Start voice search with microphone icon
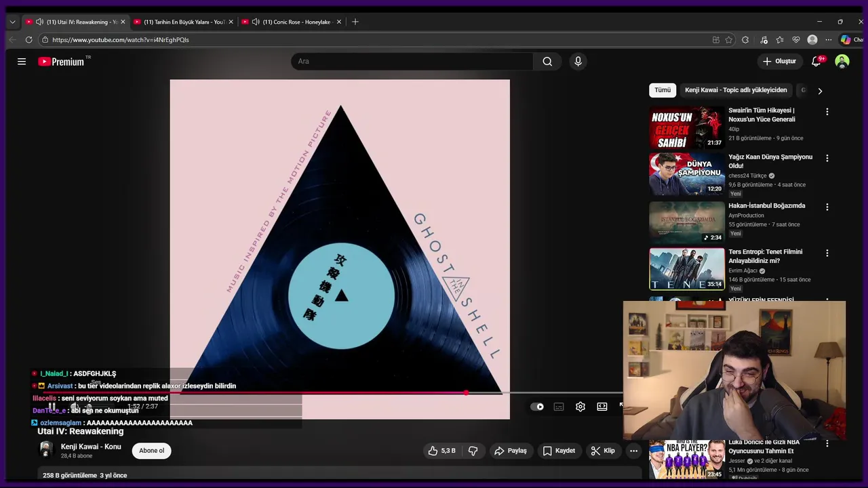Image resolution: width=868 pixels, height=488 pixels. pyautogui.click(x=578, y=62)
